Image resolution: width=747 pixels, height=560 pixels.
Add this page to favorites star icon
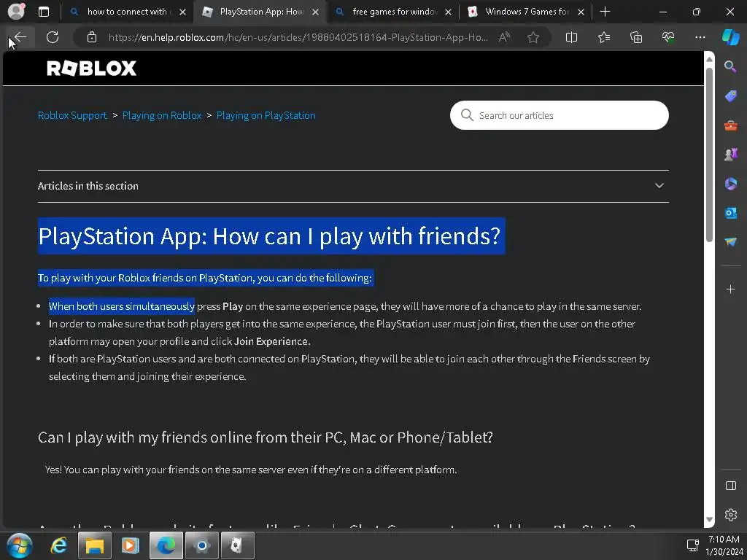pos(533,37)
